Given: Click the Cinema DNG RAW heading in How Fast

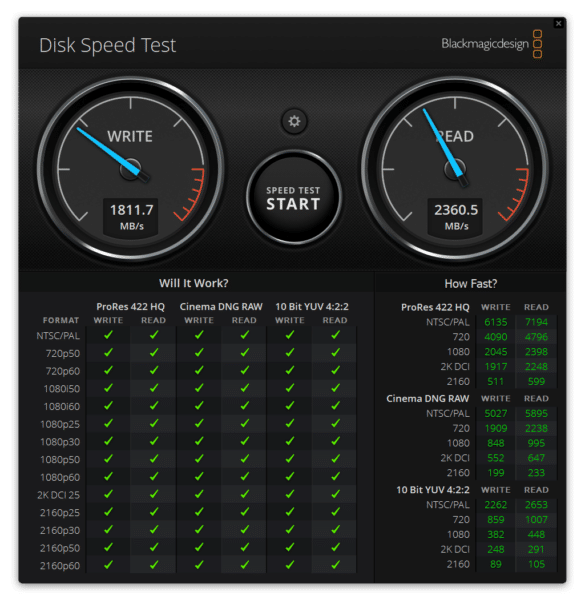Looking at the screenshot, I should (x=427, y=399).
